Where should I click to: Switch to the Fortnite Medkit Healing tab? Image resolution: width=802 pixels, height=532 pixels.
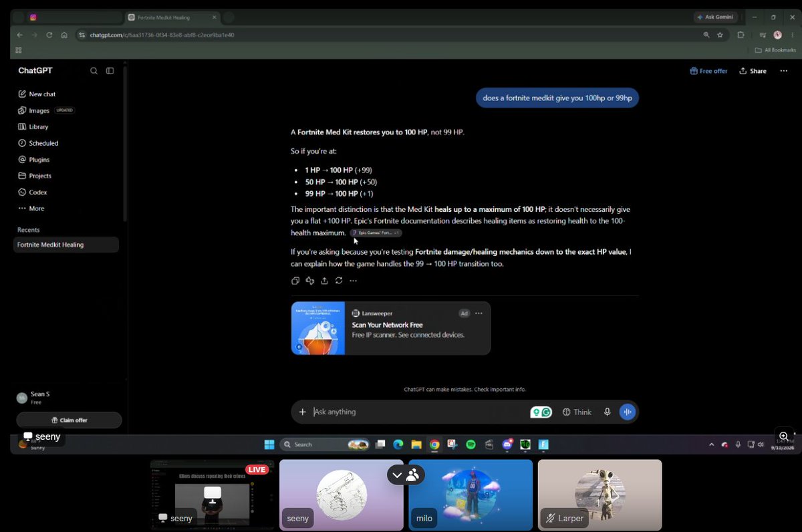(x=171, y=17)
